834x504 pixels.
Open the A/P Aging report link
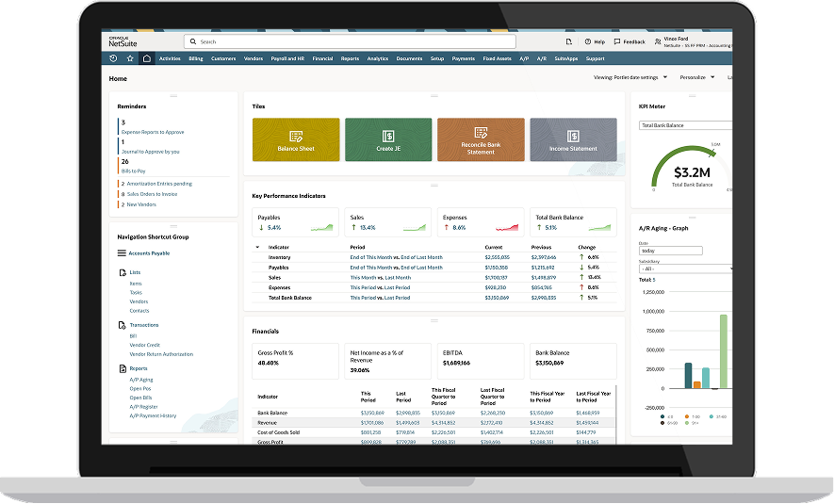click(x=140, y=380)
